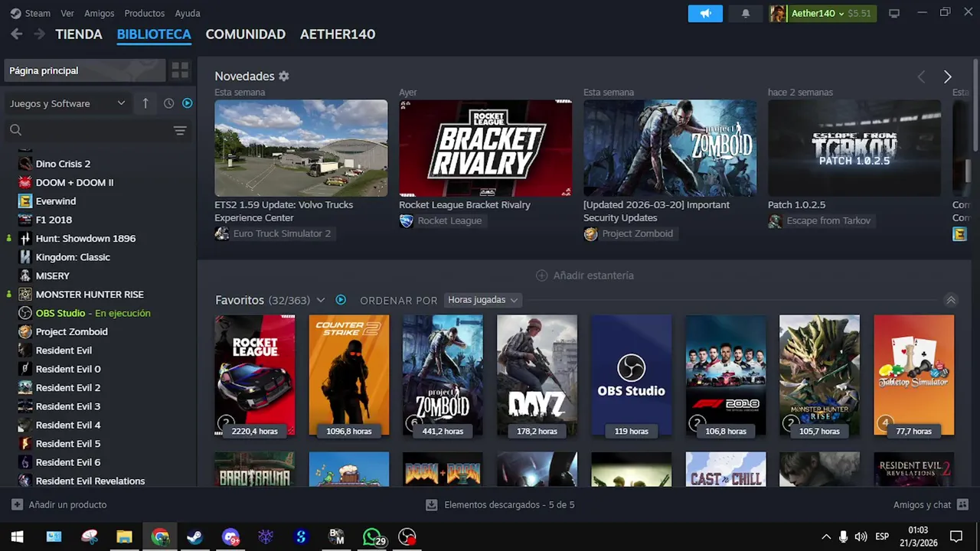Open Juegos y Software filter dropdown
The height and width of the screenshot is (551, 980).
click(67, 103)
